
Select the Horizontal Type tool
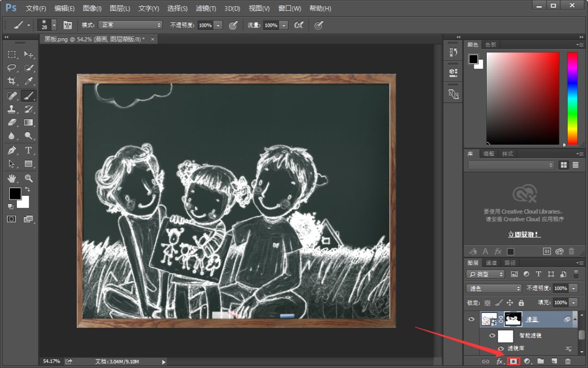click(28, 150)
